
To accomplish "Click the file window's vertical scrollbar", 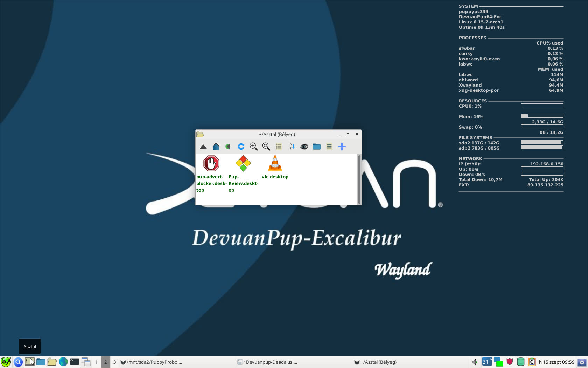I will 359,179.
